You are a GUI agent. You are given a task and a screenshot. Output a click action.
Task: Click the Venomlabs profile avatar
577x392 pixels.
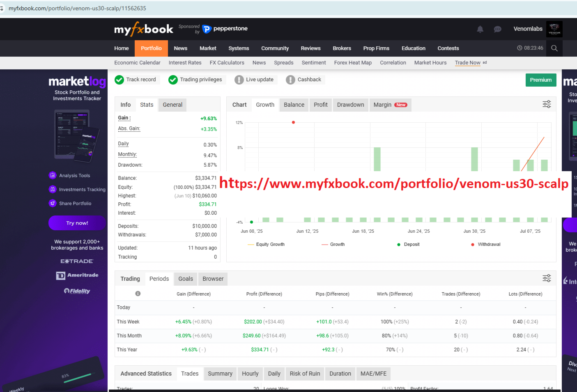(x=554, y=29)
